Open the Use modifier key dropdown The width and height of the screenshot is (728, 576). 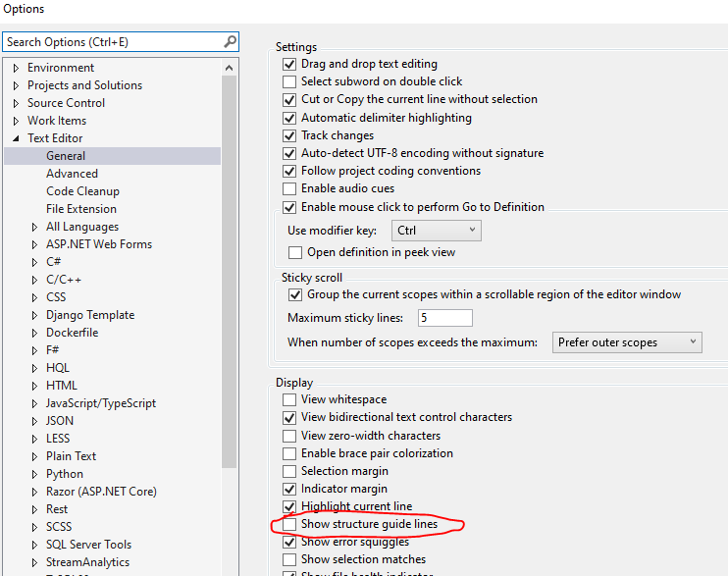coord(437,231)
